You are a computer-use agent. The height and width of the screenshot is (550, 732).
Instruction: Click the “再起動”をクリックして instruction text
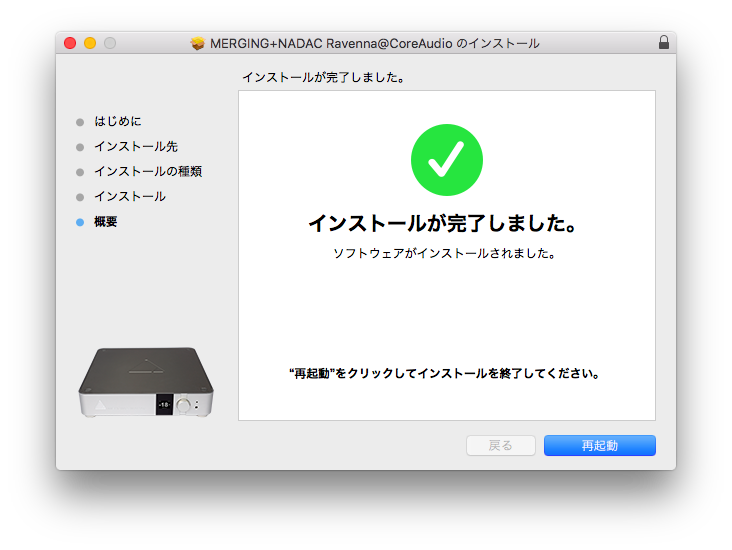(x=444, y=374)
